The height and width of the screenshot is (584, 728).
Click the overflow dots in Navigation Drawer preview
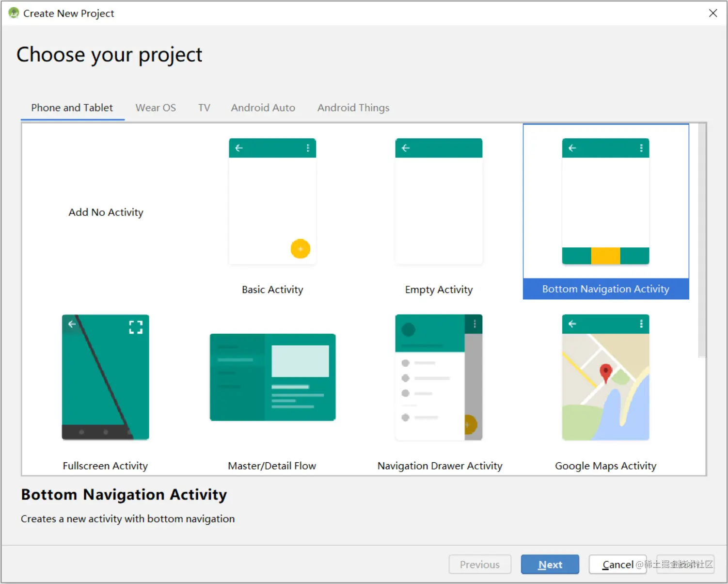[475, 324]
